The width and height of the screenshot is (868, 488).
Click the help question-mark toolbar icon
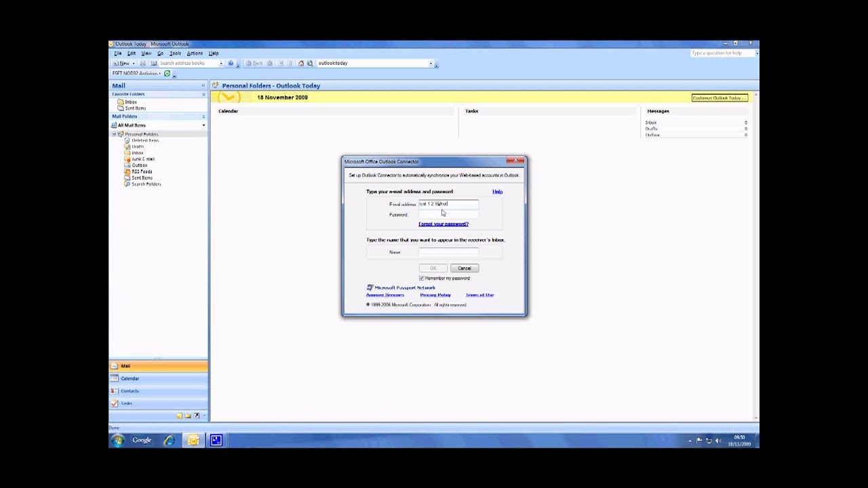coord(231,63)
